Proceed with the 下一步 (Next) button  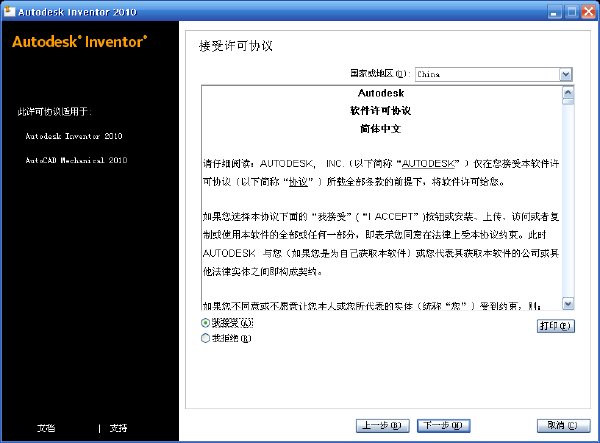tap(443, 425)
